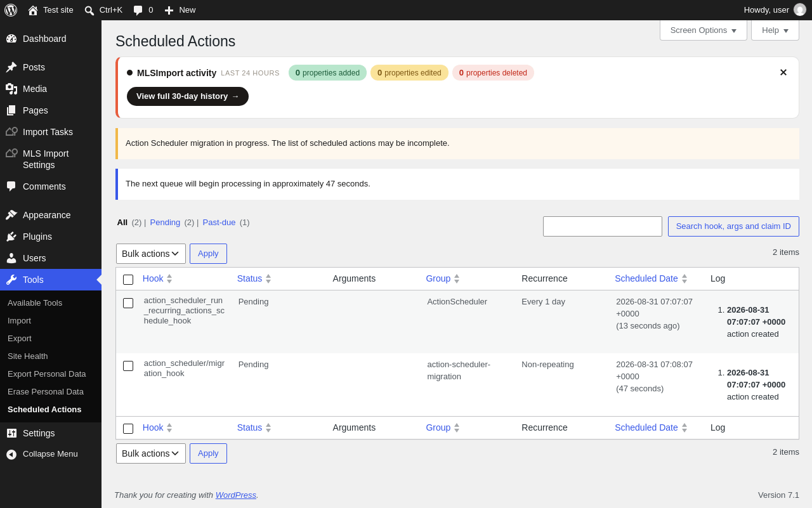This screenshot has height=508, width=812.
Task: Check the action_scheduler_run_recurring_actions row checkbox
Action: 128,303
